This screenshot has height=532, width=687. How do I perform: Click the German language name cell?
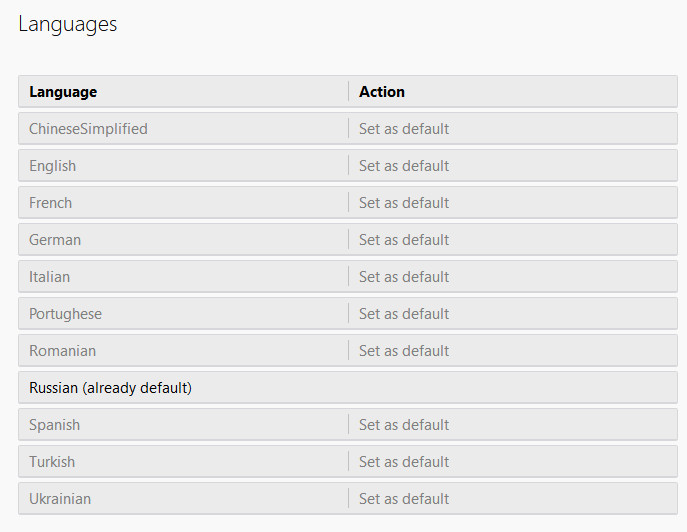(55, 240)
